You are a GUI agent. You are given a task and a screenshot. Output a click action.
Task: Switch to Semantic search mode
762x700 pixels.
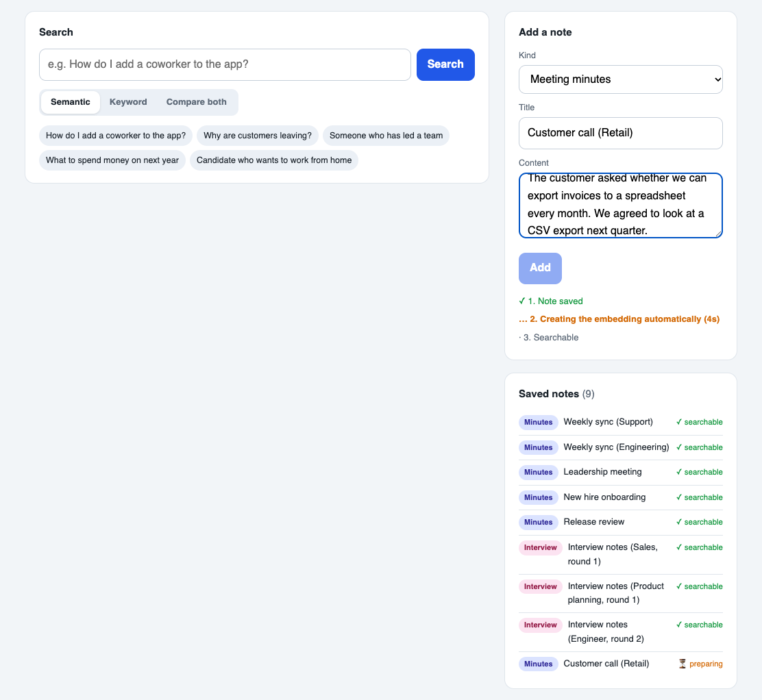pos(71,102)
